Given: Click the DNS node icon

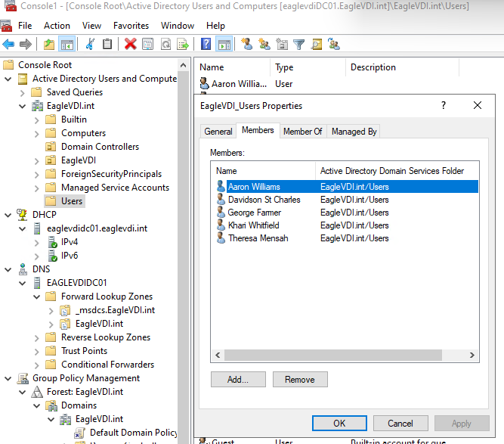Looking at the screenshot, I should (23, 269).
